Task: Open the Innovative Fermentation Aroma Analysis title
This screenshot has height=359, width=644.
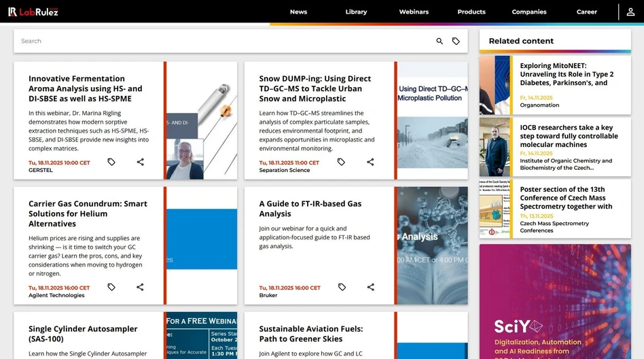Action: (86, 88)
